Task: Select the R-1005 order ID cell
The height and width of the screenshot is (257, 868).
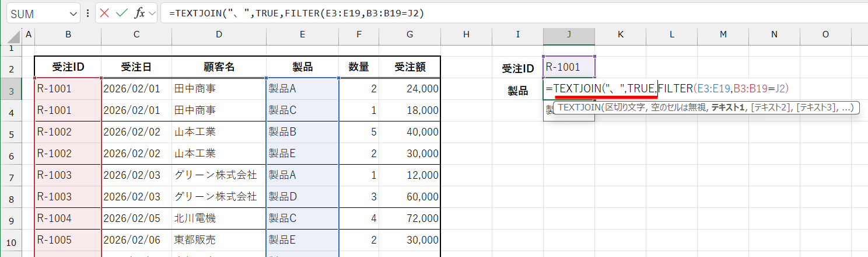Action: [x=68, y=240]
